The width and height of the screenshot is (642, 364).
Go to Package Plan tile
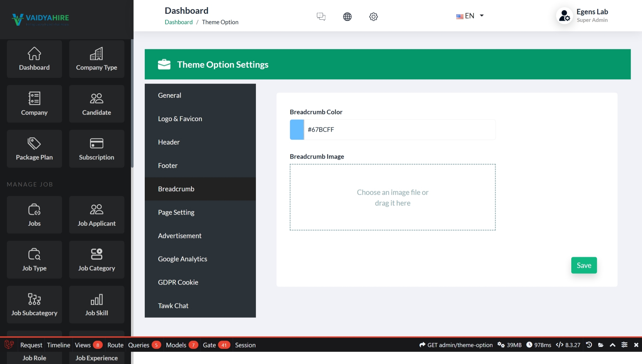34,149
